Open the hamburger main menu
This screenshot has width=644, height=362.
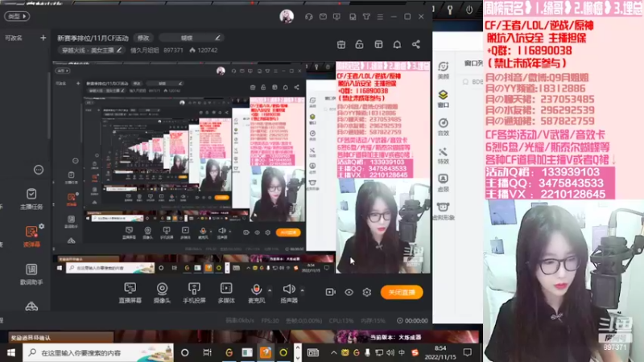(380, 17)
